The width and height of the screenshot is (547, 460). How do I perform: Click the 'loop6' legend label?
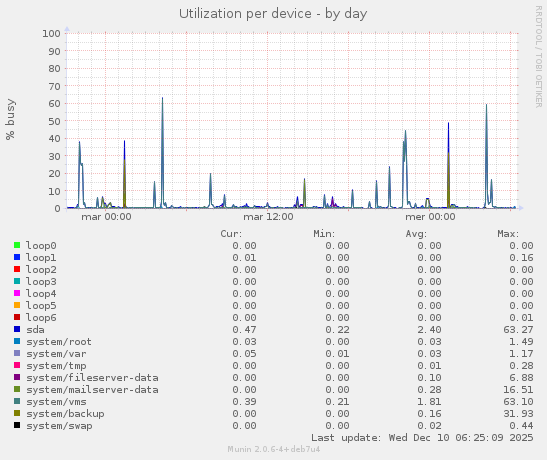[41, 318]
